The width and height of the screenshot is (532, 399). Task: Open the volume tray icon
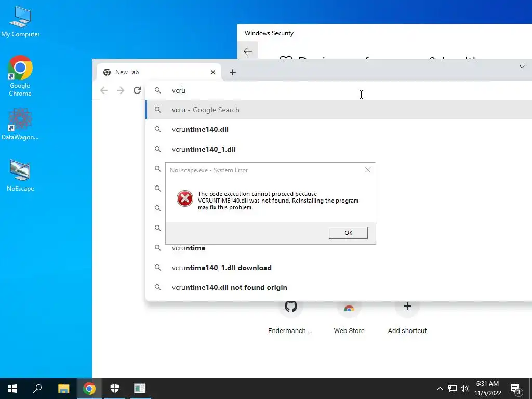pyautogui.click(x=464, y=389)
